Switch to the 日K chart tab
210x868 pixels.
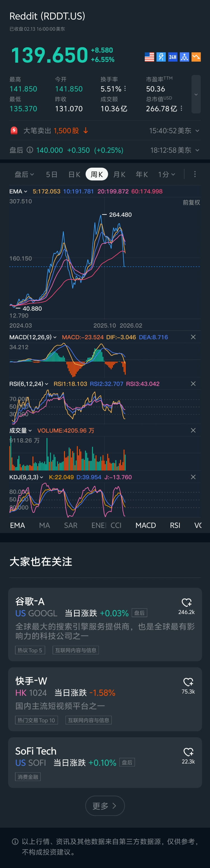point(74,174)
